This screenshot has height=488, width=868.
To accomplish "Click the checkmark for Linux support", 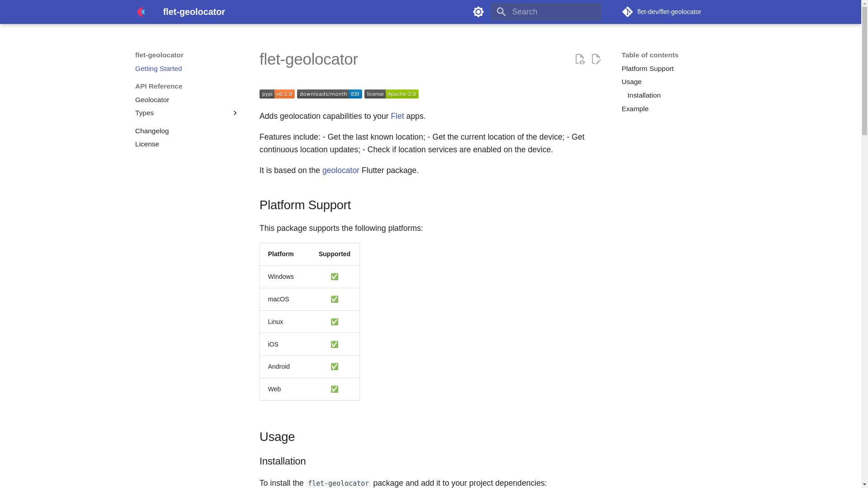I will click(335, 322).
